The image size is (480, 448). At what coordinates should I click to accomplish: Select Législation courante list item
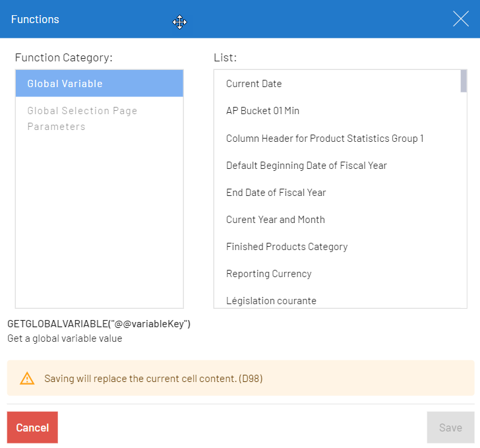click(271, 301)
